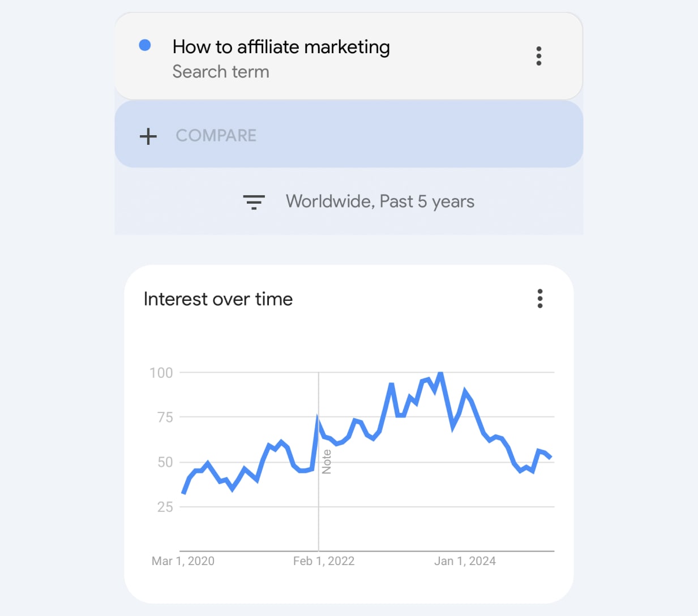The image size is (698, 616).
Task: Click the COMPARE button
Action: click(216, 136)
